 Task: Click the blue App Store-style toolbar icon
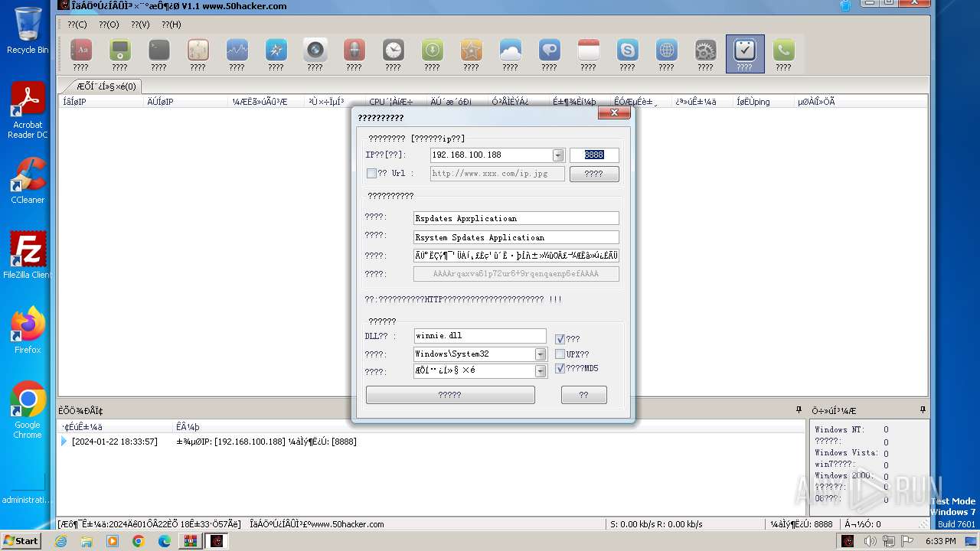[276, 51]
